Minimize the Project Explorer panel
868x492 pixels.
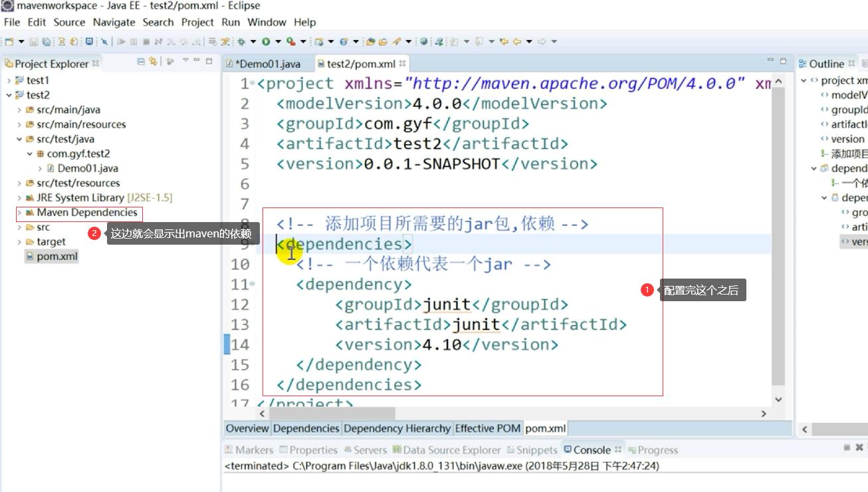(x=197, y=61)
